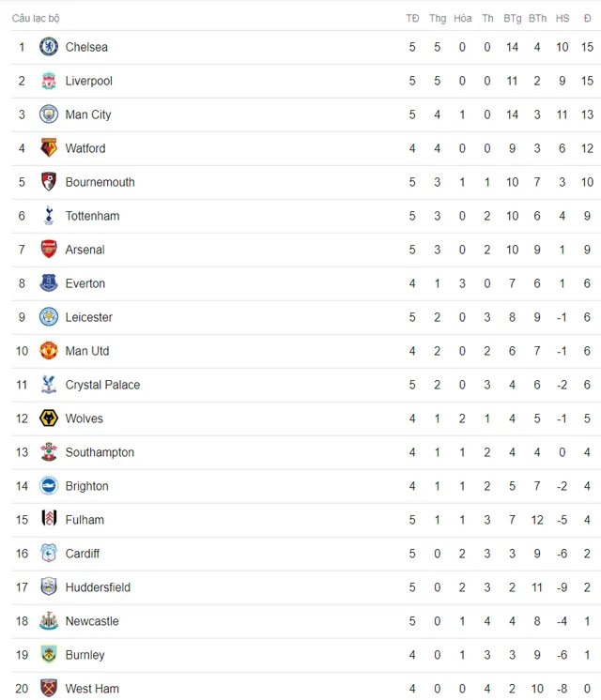Open the Southampton team link
Viewport: 601px width, 700px height.
tap(100, 452)
